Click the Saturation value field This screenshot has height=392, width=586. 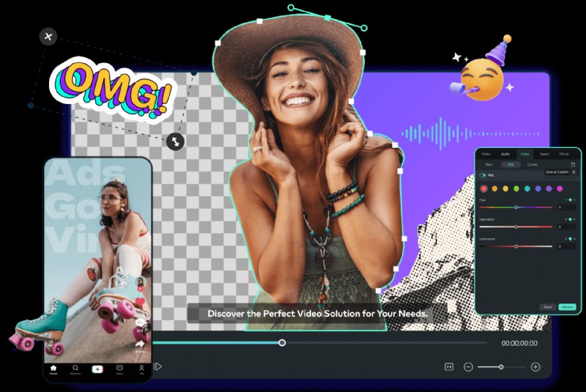coord(566,227)
